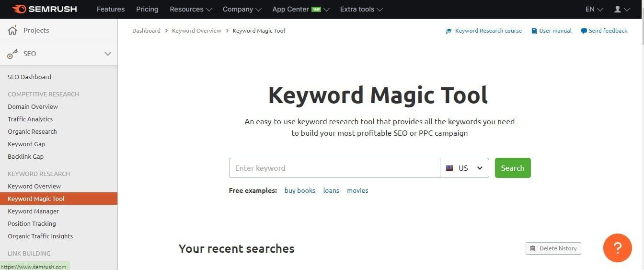644x270 pixels.
Task: Open the user account profile icon
Action: tap(618, 9)
